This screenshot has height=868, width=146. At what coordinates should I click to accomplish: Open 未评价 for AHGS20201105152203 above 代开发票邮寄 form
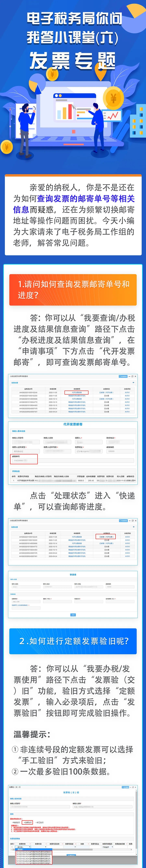pos(127,396)
